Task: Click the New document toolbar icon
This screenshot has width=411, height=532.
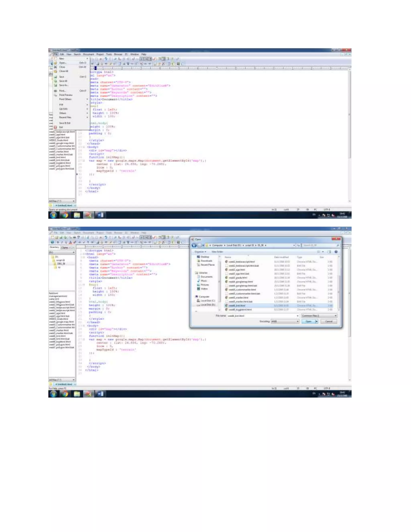Action: point(52,237)
